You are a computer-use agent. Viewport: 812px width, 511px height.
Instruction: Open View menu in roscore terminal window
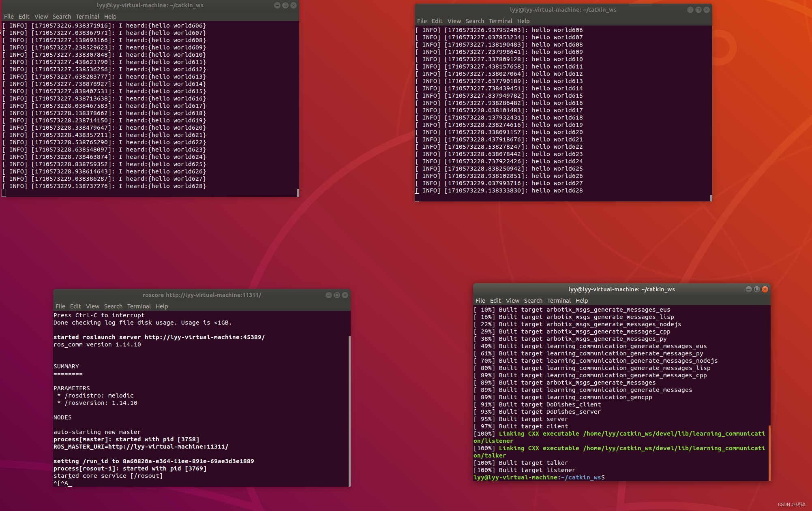[92, 306]
